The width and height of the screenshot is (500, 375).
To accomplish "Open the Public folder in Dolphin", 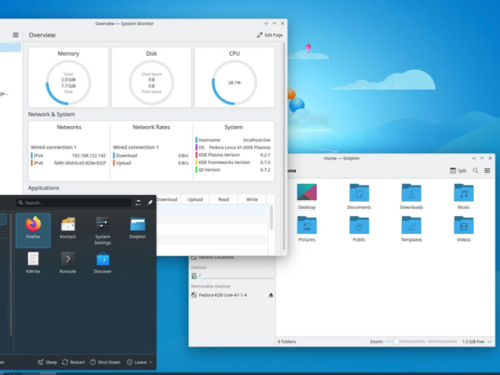I will coord(359,229).
